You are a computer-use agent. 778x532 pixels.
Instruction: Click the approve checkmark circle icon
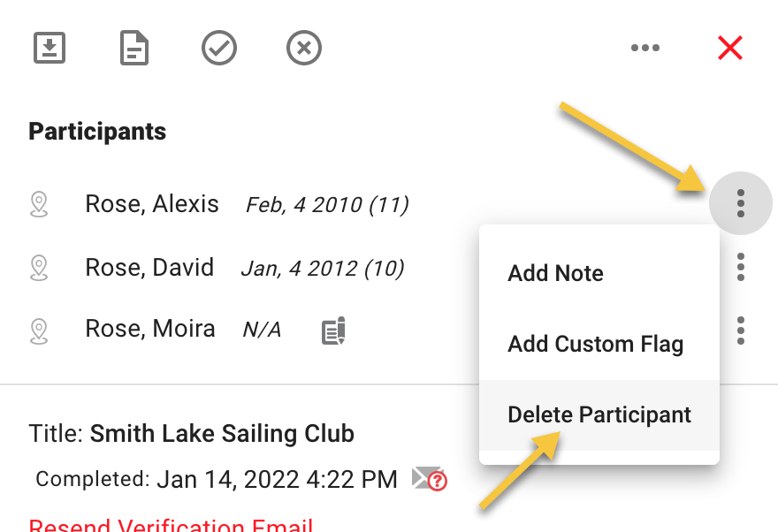[219, 48]
